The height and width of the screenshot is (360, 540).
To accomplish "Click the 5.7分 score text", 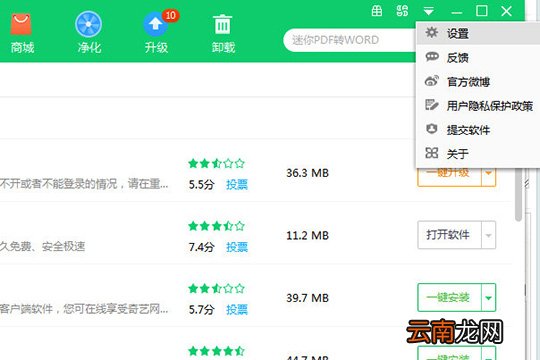I will (201, 309).
